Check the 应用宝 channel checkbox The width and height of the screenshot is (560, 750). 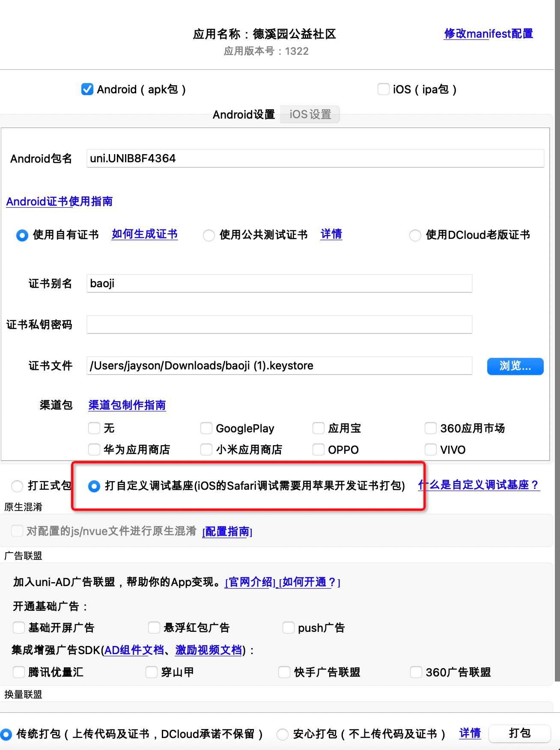pyautogui.click(x=319, y=428)
